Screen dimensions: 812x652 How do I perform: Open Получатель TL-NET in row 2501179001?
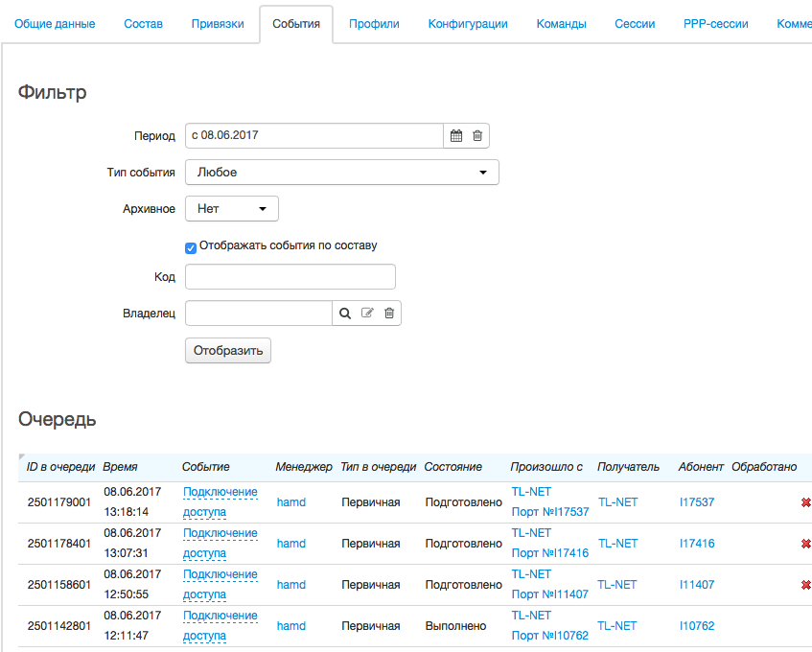coord(617,501)
